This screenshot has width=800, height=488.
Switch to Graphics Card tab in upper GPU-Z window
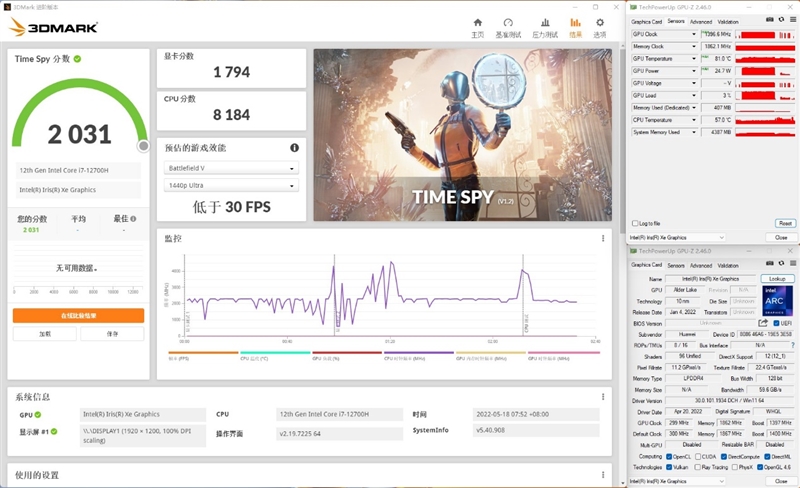[x=646, y=21]
